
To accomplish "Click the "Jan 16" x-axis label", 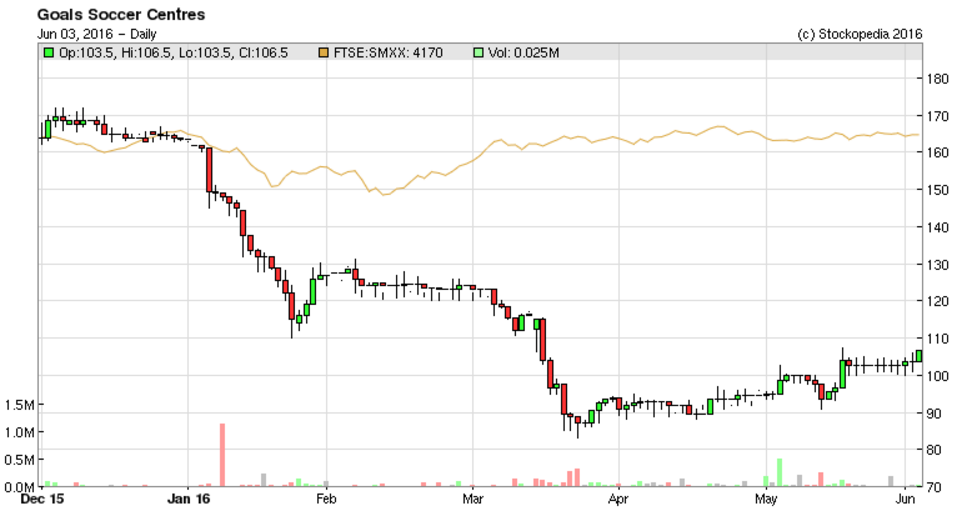I will coord(188,499).
